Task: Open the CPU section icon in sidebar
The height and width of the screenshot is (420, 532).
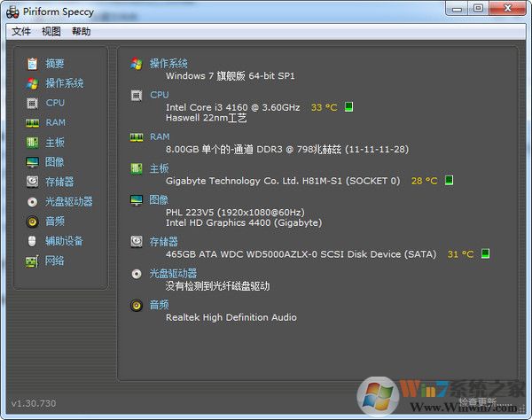Action: pyautogui.click(x=33, y=103)
